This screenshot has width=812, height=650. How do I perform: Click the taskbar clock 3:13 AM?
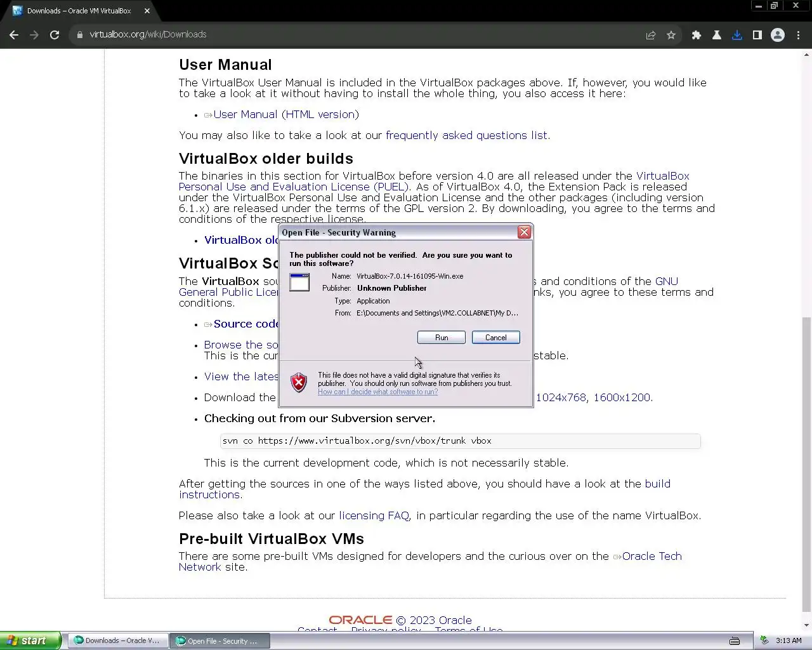tap(789, 641)
